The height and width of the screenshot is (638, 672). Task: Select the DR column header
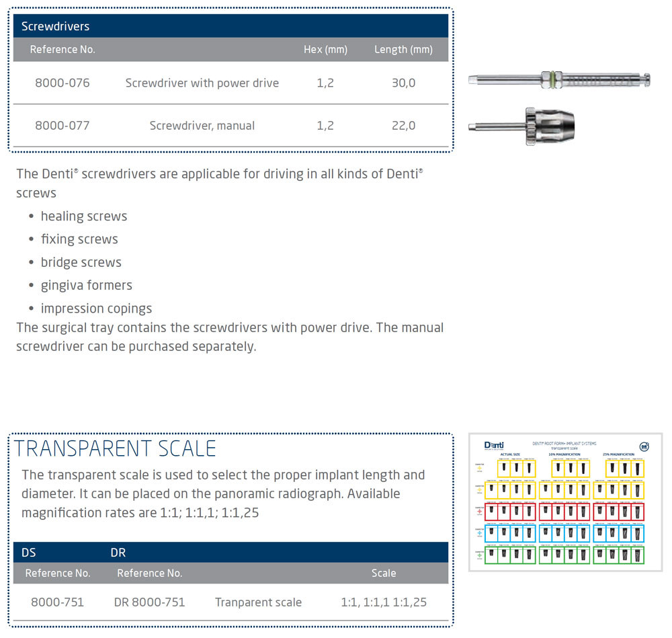click(118, 552)
